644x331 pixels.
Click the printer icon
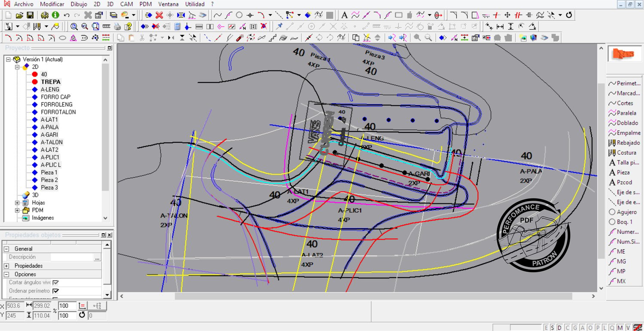(x=117, y=26)
